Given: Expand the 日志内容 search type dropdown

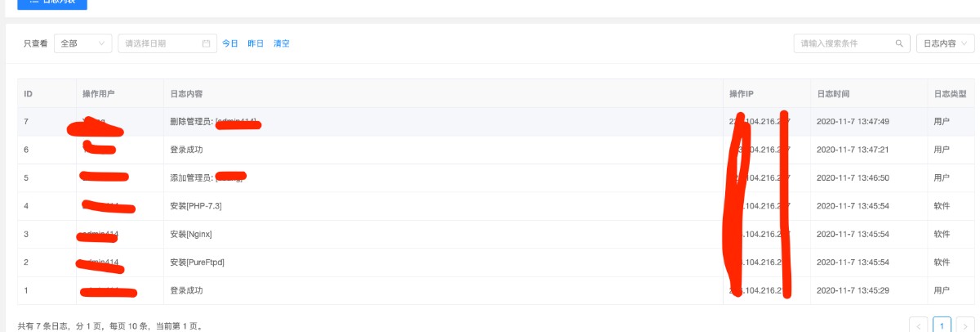Looking at the screenshot, I should coord(942,43).
